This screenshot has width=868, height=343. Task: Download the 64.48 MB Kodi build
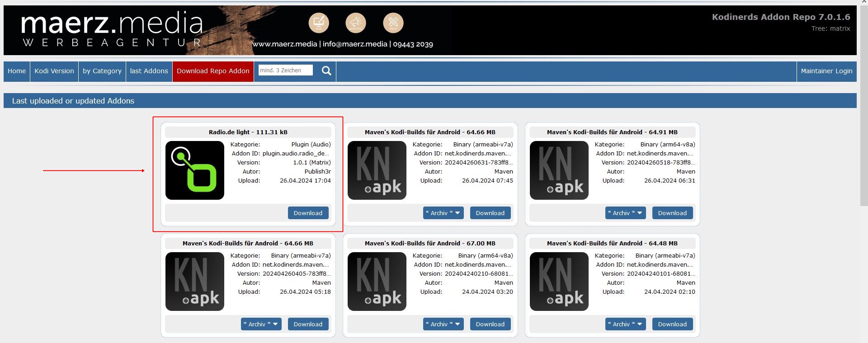[x=672, y=324]
